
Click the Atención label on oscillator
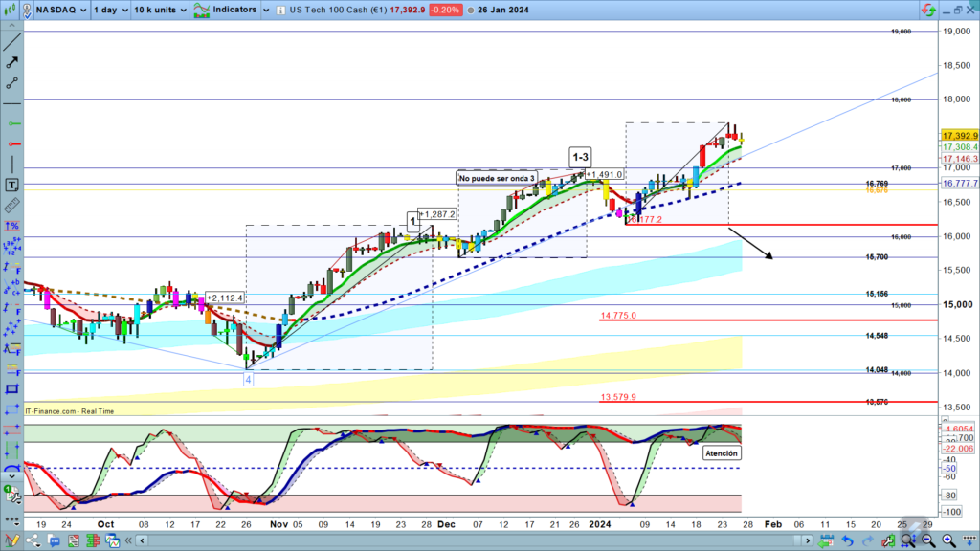[x=721, y=452]
